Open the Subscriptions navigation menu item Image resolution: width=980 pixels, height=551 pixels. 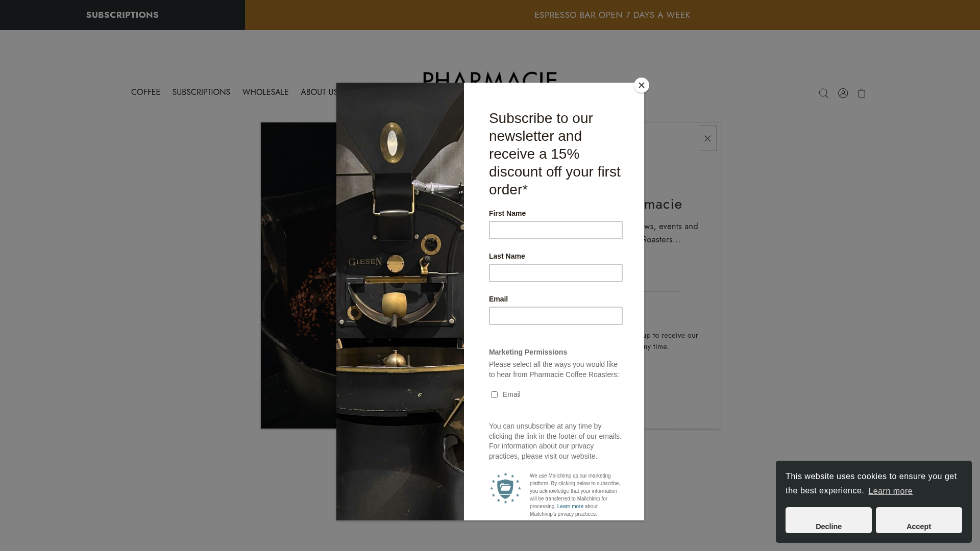(201, 92)
